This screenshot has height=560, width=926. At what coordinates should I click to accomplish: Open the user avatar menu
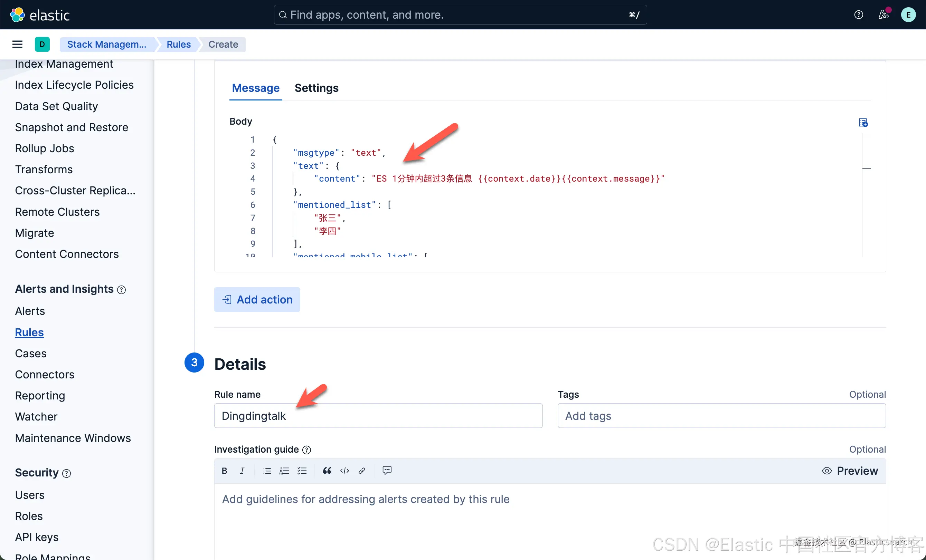click(x=908, y=15)
